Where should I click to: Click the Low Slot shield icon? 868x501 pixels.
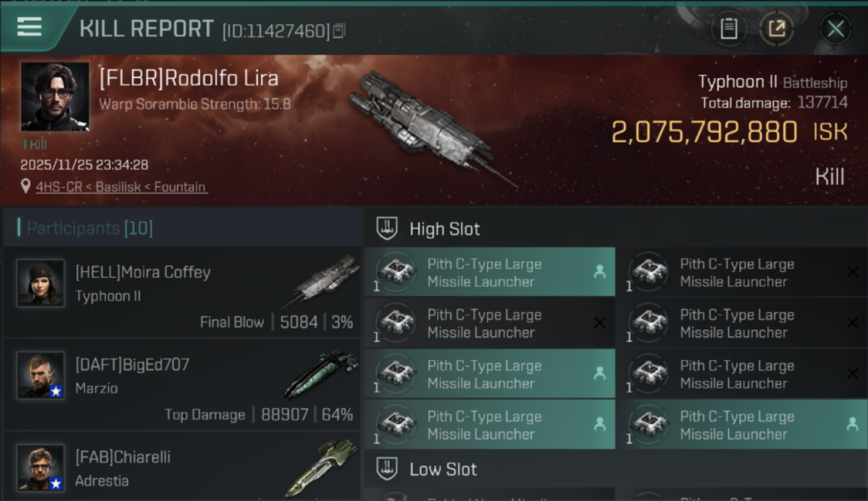[387, 469]
